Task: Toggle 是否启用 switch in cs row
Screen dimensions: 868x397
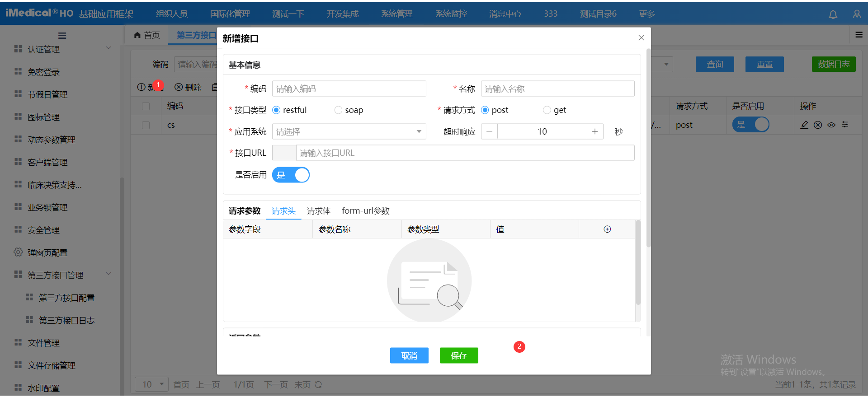Action: [751, 124]
